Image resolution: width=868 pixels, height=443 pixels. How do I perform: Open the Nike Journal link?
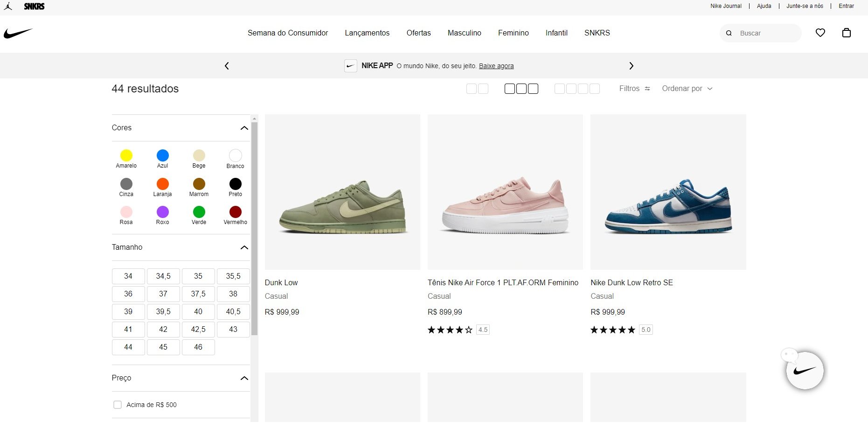pos(726,6)
